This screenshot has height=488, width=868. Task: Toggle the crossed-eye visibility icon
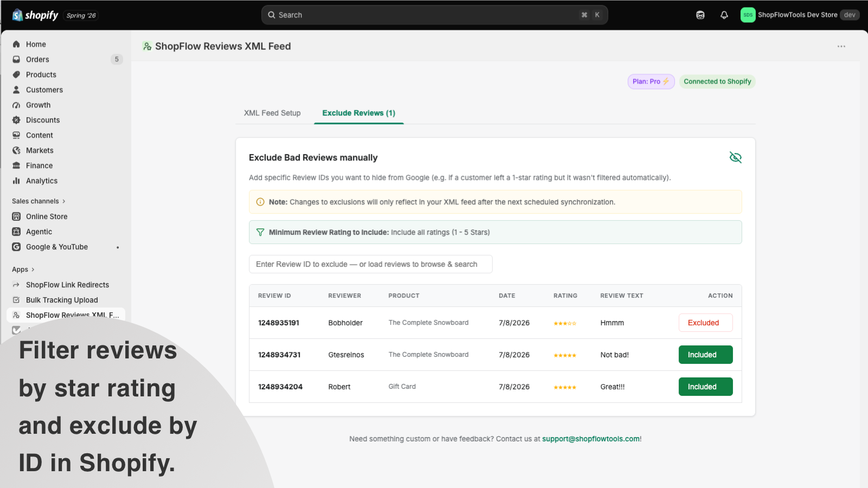pos(736,157)
